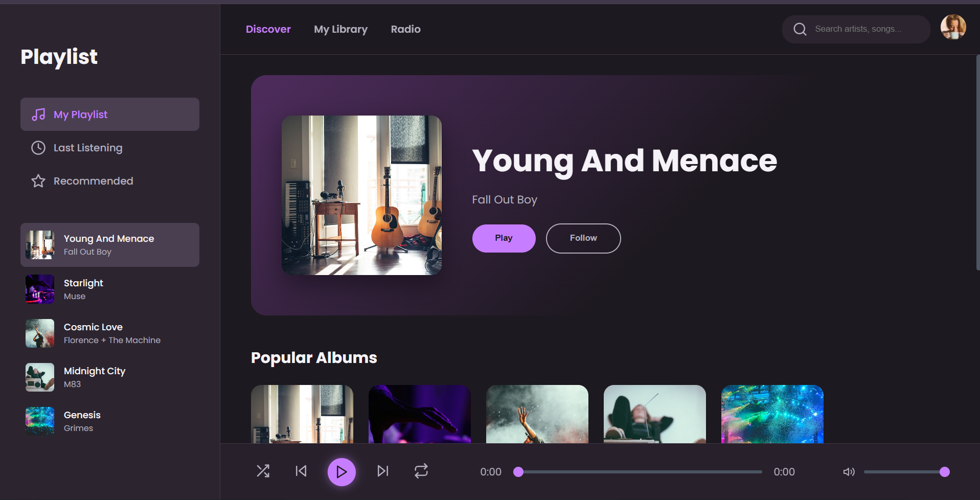Click Starlight song thumbnail in sidebar
The image size is (980, 500).
40,289
